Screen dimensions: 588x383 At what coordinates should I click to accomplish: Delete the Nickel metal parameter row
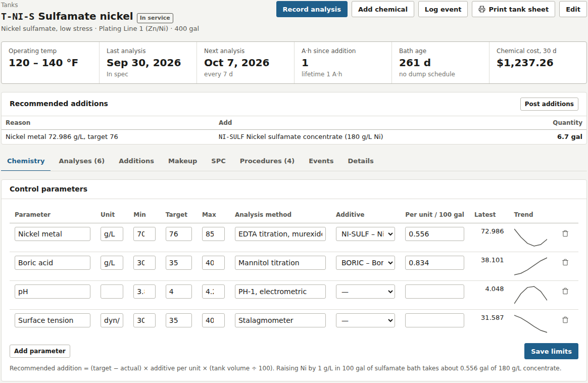point(565,234)
